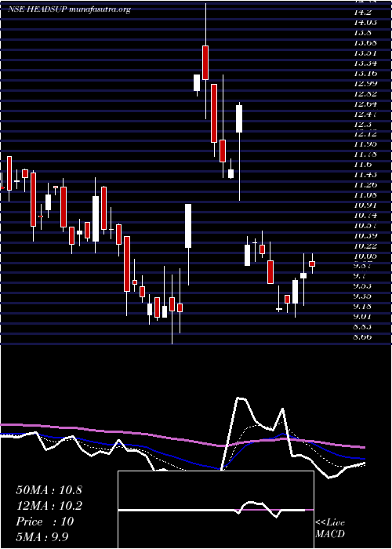Click the 10.74 price axis label
This screenshot has height=549, width=392.
(x=365, y=215)
